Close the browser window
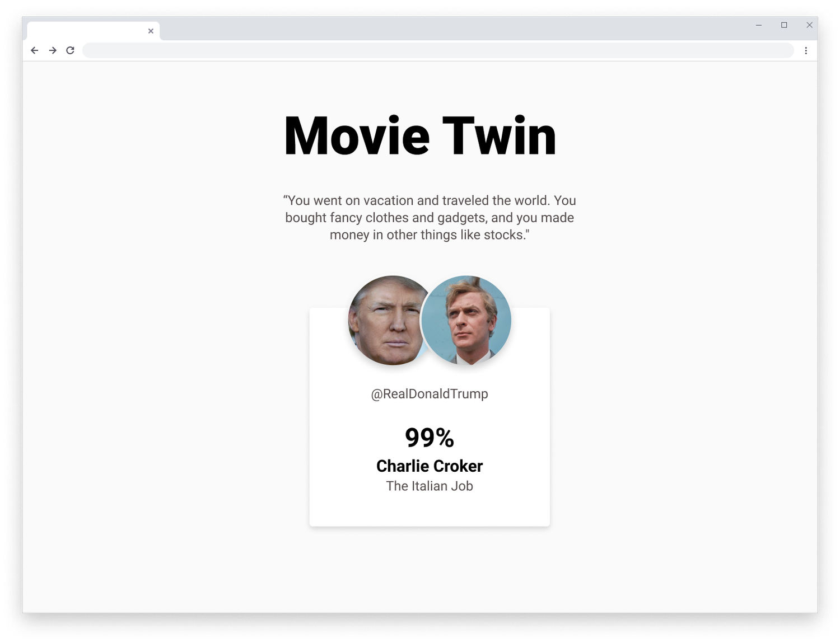The image size is (840, 643). pyautogui.click(x=809, y=25)
